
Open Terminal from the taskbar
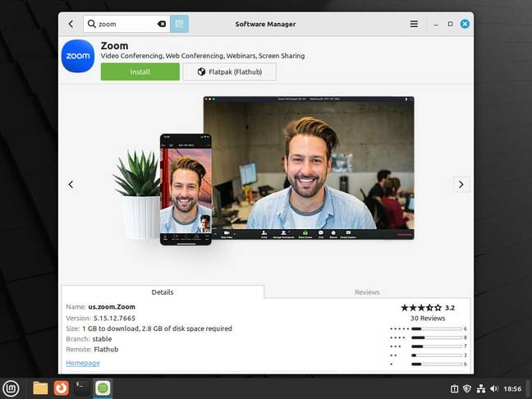tap(82, 388)
